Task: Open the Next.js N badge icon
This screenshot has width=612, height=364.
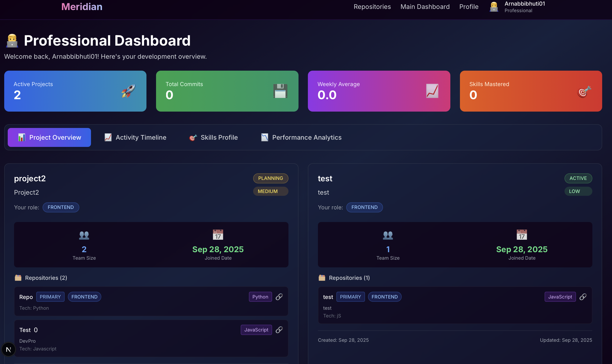Action: tap(9, 349)
